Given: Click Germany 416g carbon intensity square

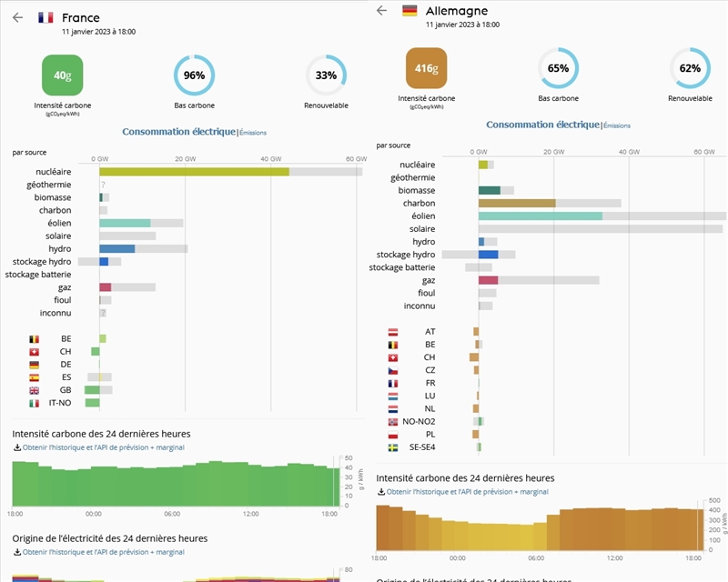Looking at the screenshot, I should 426,68.
